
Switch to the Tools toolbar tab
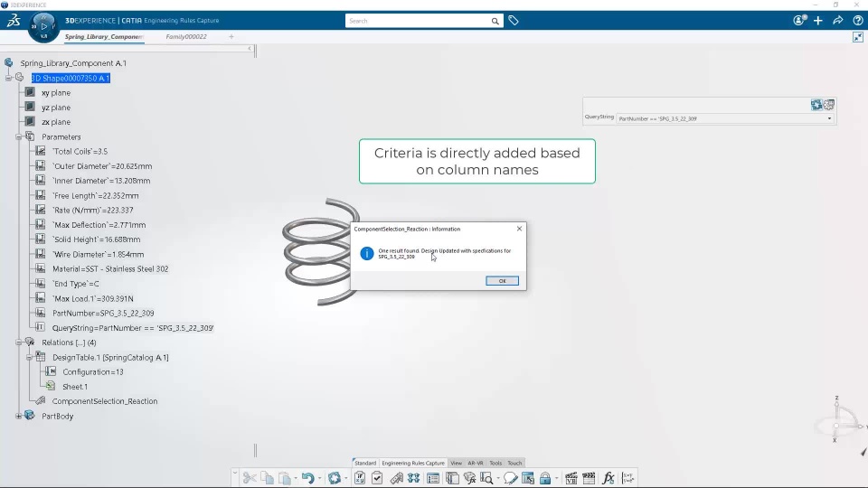click(x=495, y=463)
